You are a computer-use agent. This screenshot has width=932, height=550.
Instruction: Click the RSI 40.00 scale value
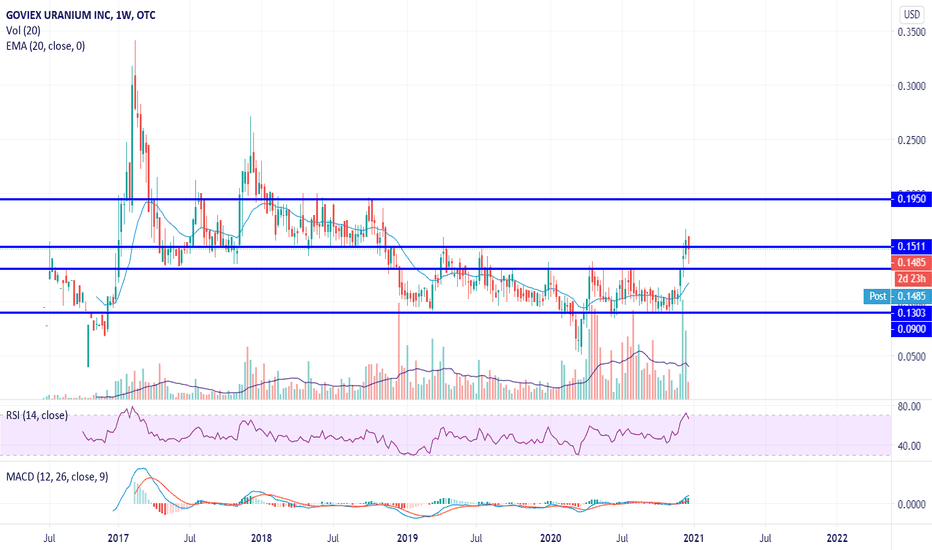pyautogui.click(x=909, y=445)
